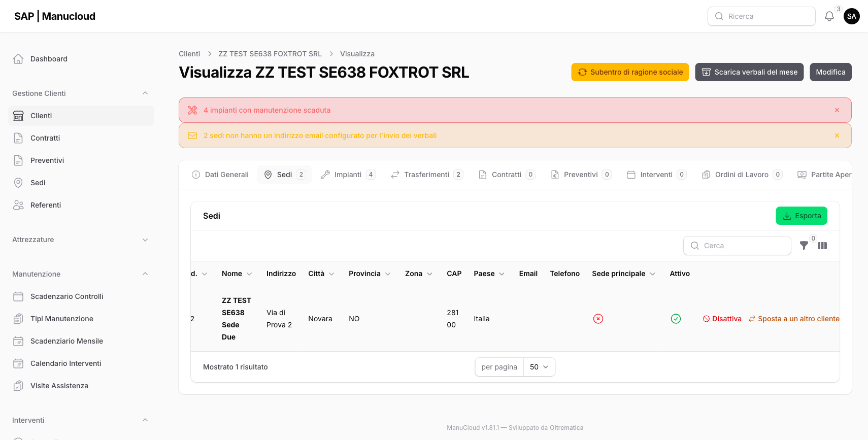
Task: Open the Ordini di Lavoro tab
Action: [x=742, y=175]
